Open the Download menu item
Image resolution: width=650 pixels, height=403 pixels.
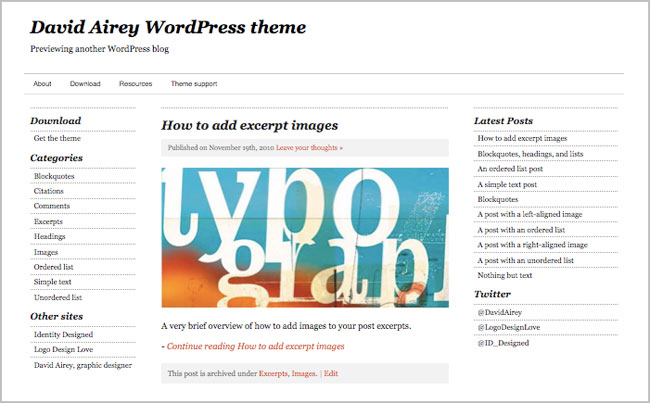[x=85, y=84]
